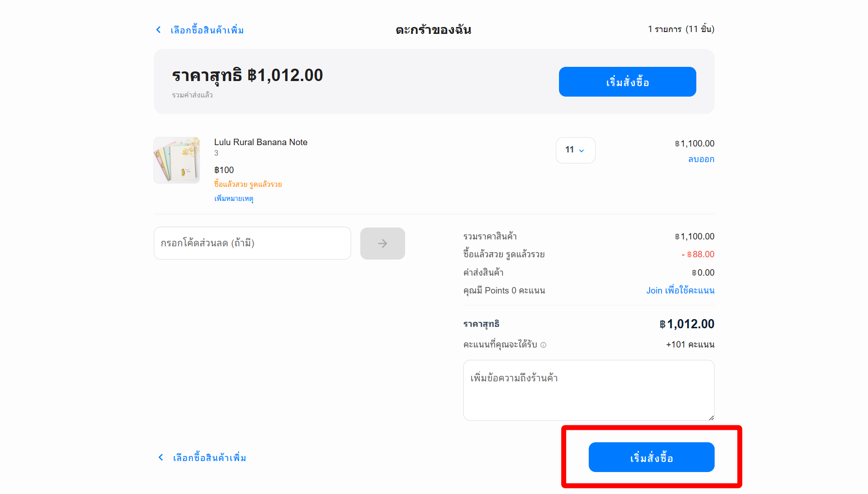868x494 pixels.
Task: Click info icon beside 'คะแนนที่คุณจะได้รับ'
Action: (x=543, y=345)
